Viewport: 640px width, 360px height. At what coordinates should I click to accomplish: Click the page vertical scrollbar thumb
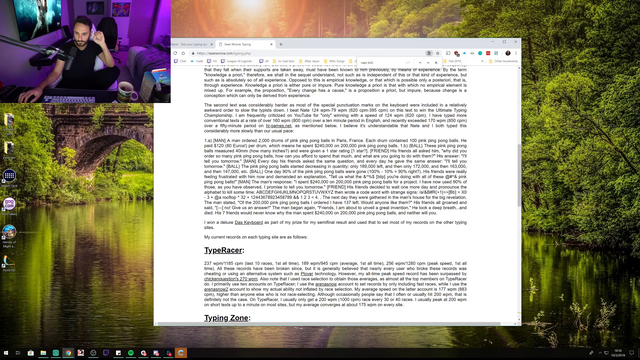click(x=519, y=175)
